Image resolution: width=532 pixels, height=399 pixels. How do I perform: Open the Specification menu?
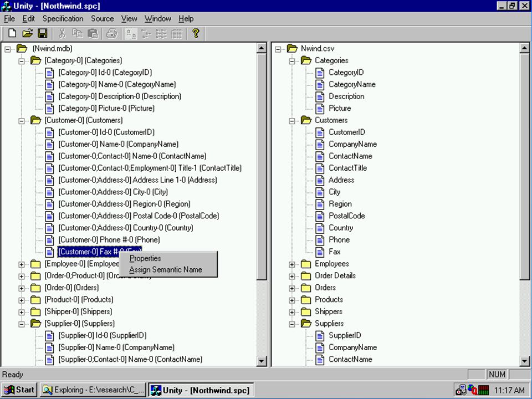pyautogui.click(x=63, y=19)
